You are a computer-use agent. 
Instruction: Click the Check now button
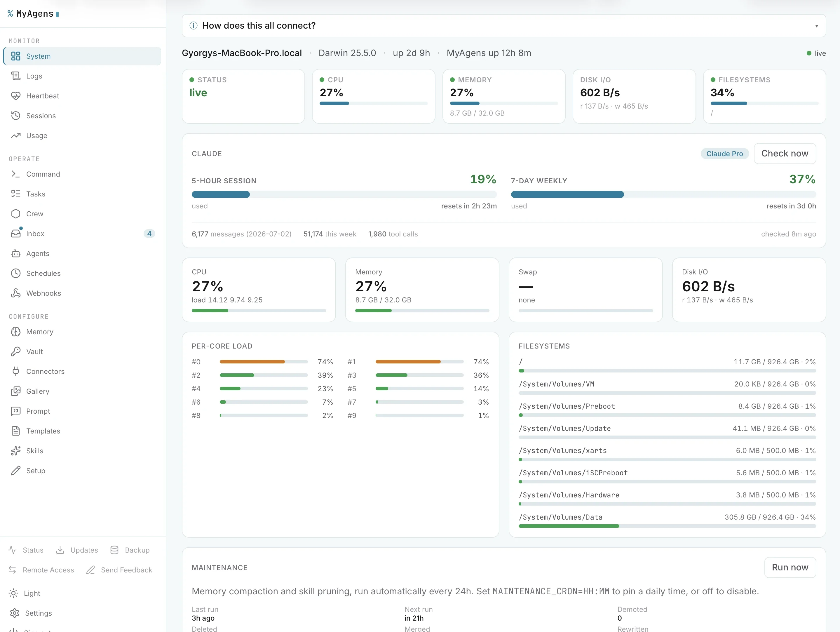click(x=785, y=154)
